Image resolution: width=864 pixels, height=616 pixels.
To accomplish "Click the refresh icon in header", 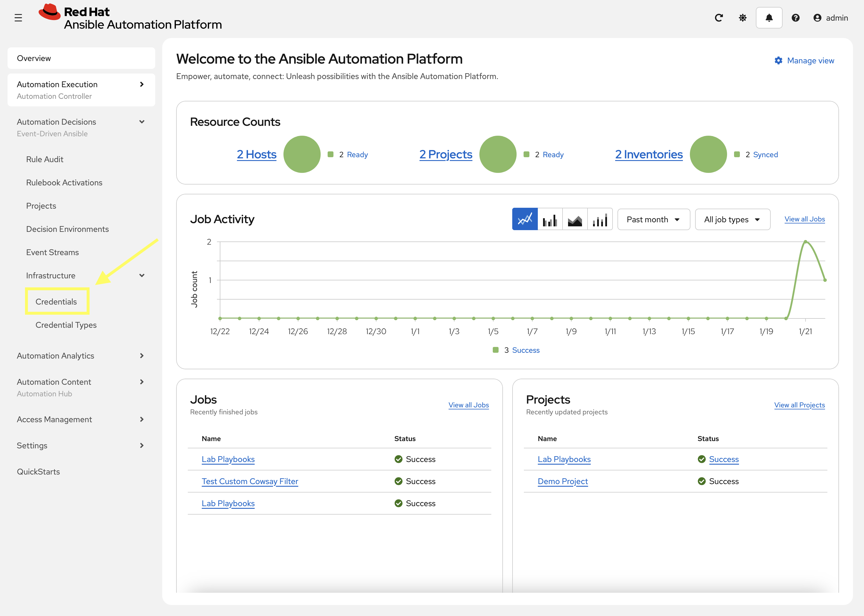I will click(x=719, y=18).
